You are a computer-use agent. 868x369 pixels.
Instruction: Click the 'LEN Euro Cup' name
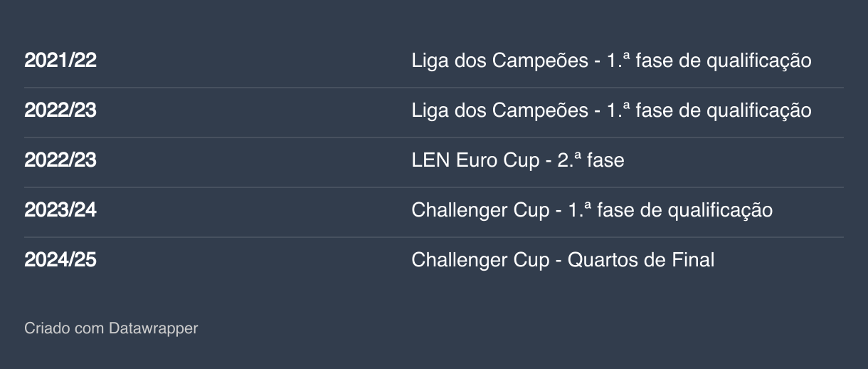(x=475, y=160)
